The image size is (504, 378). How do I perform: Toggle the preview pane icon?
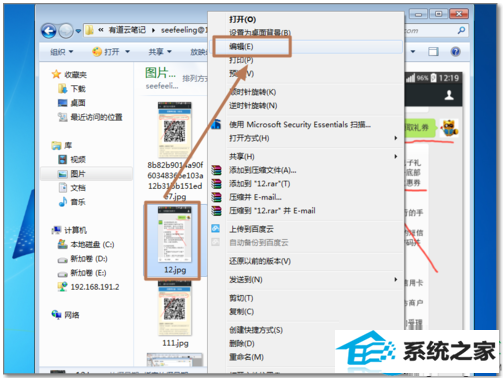click(x=433, y=52)
